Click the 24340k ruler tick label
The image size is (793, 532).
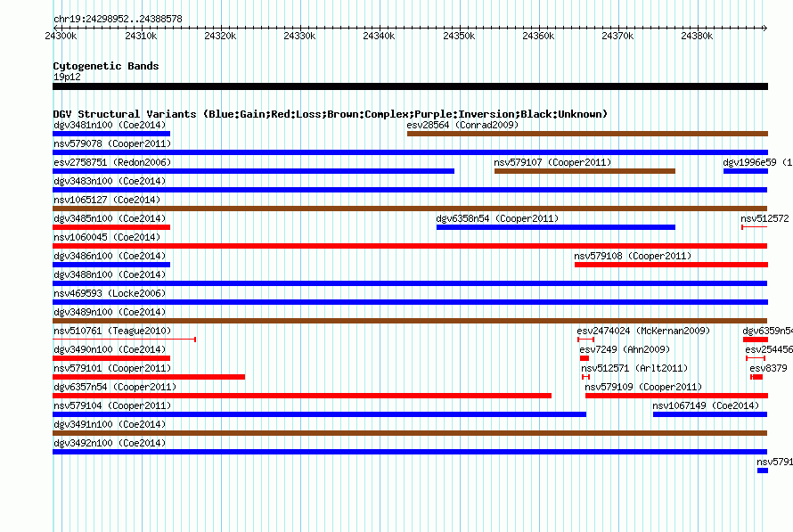[379, 36]
